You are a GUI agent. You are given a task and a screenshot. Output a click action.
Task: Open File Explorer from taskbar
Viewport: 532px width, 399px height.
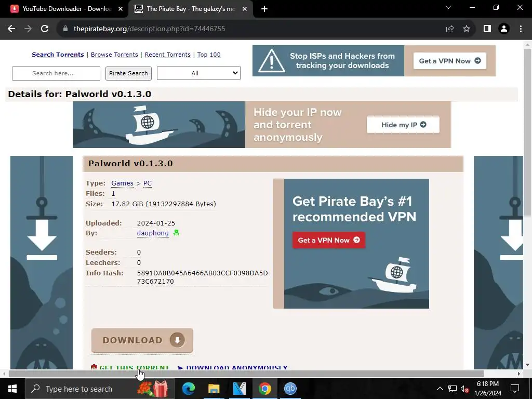click(x=214, y=389)
